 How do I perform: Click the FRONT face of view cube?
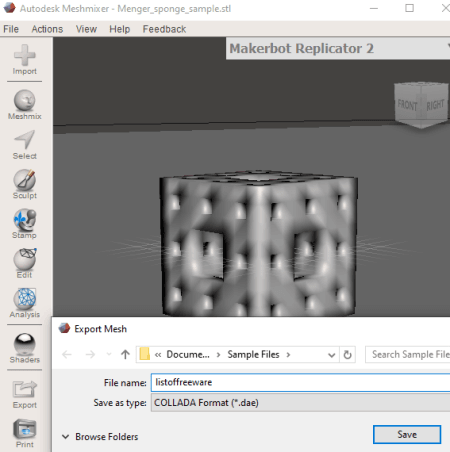[407, 105]
